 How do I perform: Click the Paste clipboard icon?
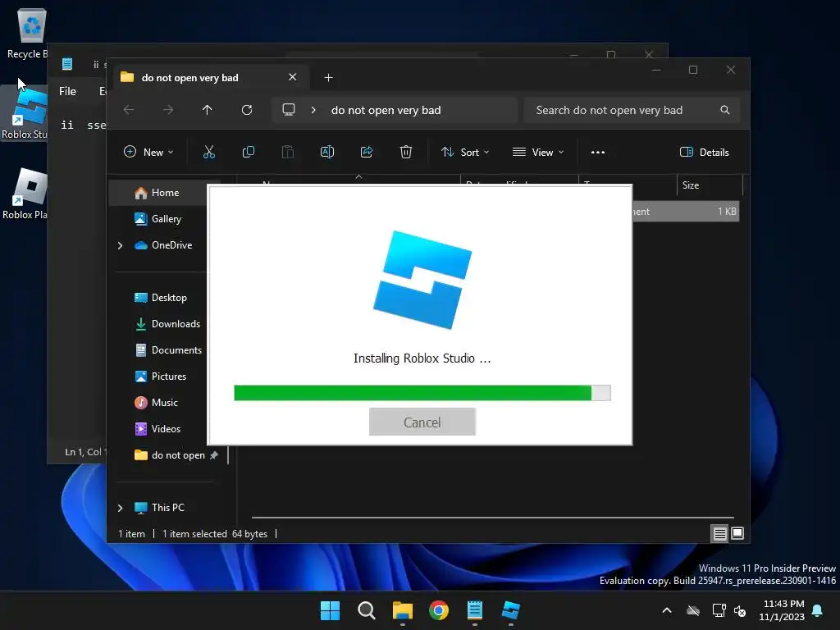pos(288,152)
